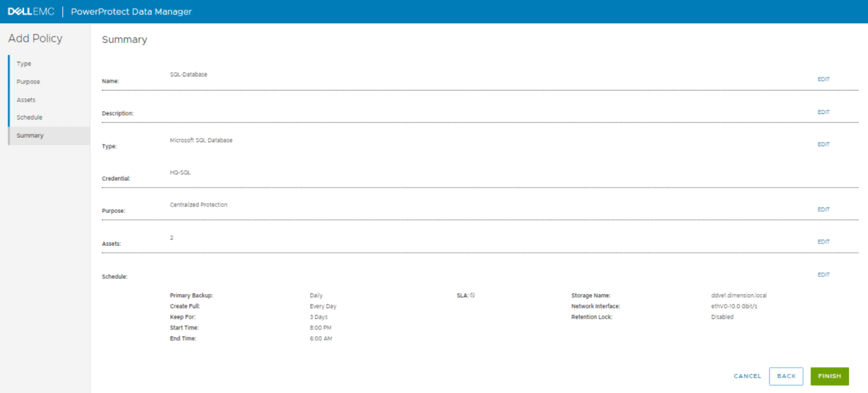
Task: Click the ethV0-10.0 Gbit/s network interface value
Action: (734, 307)
